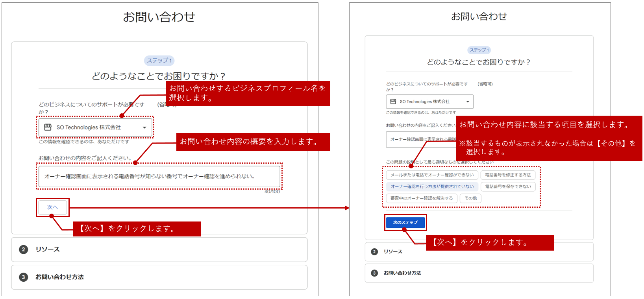Click store icon in left business dropdown
The image size is (644, 299).
pos(48,127)
